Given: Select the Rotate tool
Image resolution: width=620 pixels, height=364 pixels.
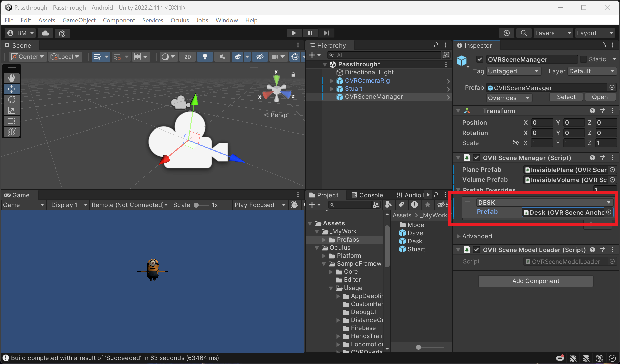Looking at the screenshot, I should [x=12, y=100].
